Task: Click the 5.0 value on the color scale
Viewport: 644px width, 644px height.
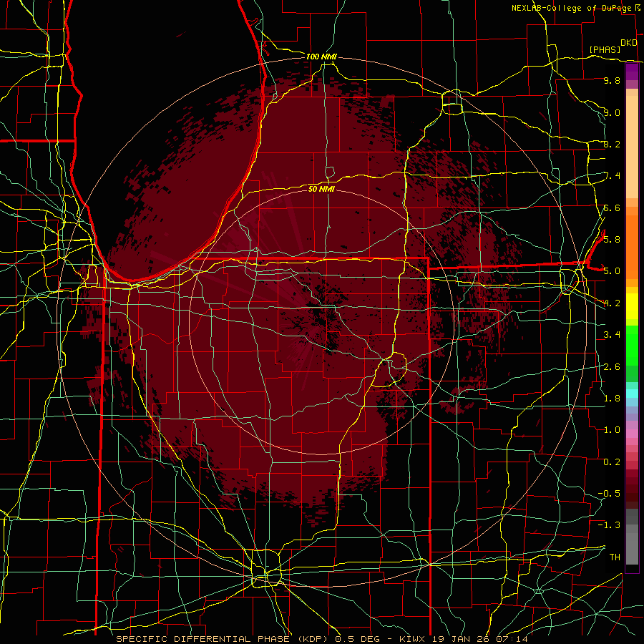Action: pos(612,271)
